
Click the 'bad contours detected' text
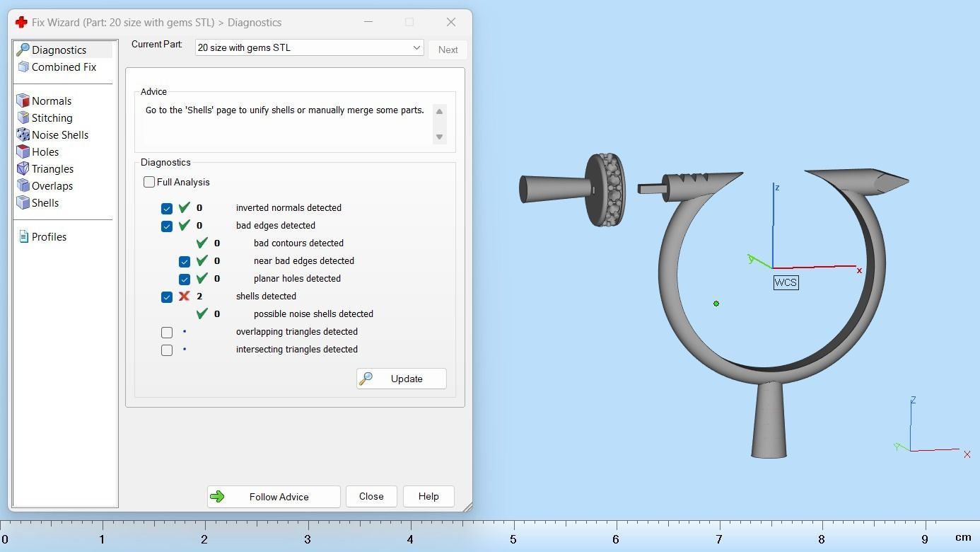[298, 243]
